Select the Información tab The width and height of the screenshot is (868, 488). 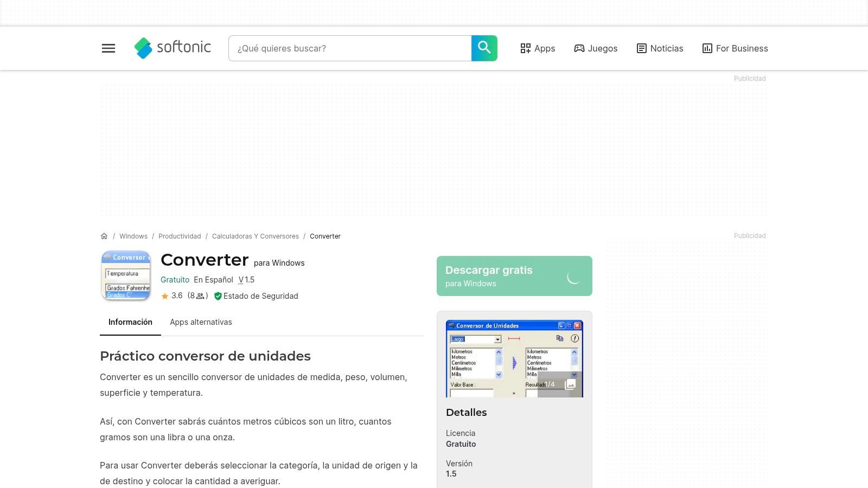[x=130, y=322]
